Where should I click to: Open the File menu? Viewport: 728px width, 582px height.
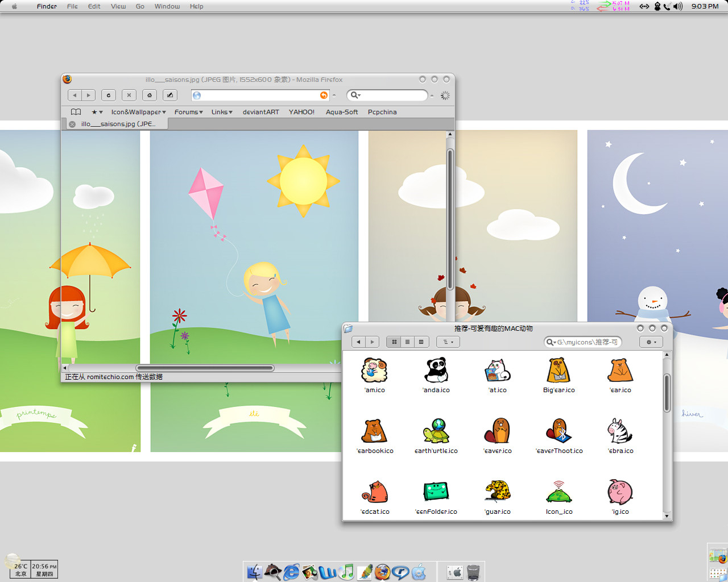[x=72, y=6]
